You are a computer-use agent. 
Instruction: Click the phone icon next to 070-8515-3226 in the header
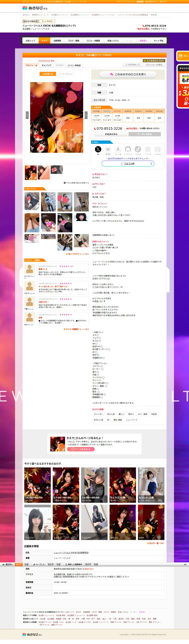click(144, 26)
